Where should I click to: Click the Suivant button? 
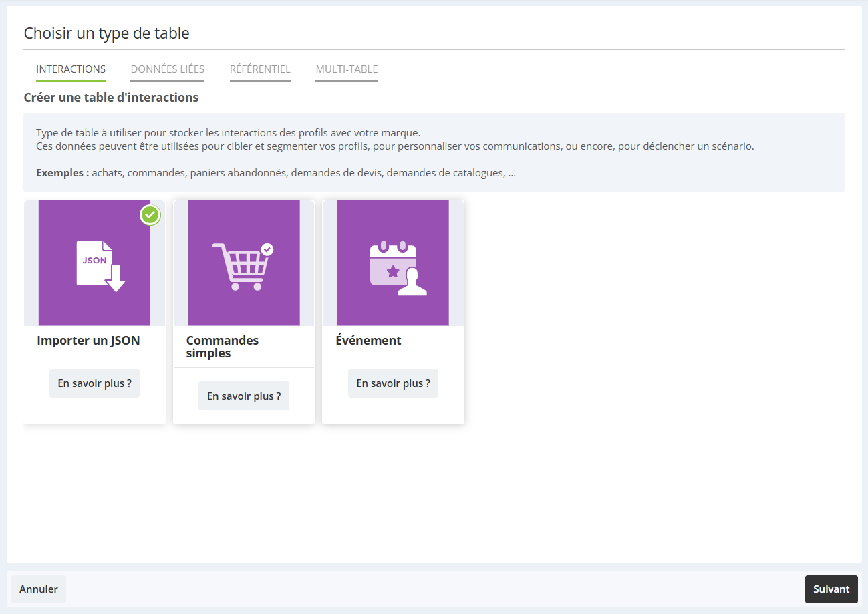[x=831, y=589]
